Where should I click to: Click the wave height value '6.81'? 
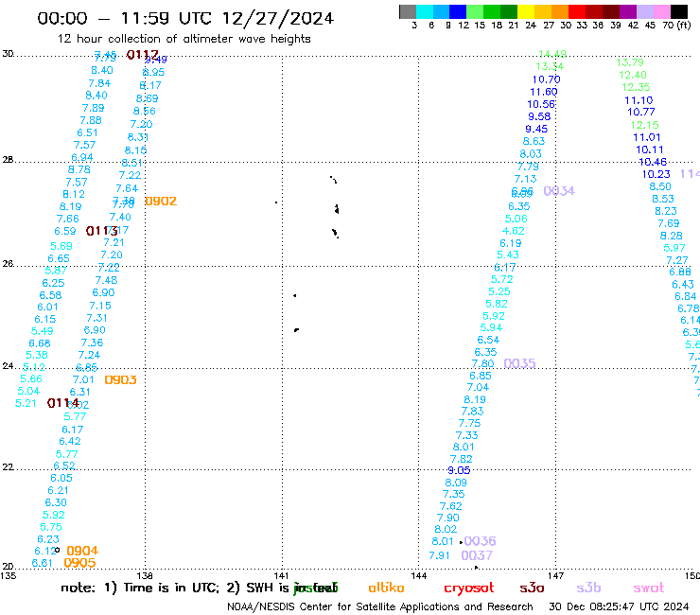(x=42, y=563)
